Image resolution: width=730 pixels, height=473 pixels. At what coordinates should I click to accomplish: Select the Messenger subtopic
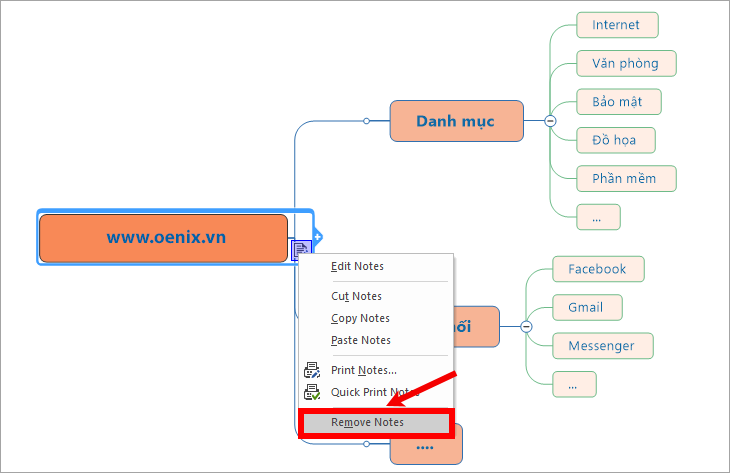603,345
